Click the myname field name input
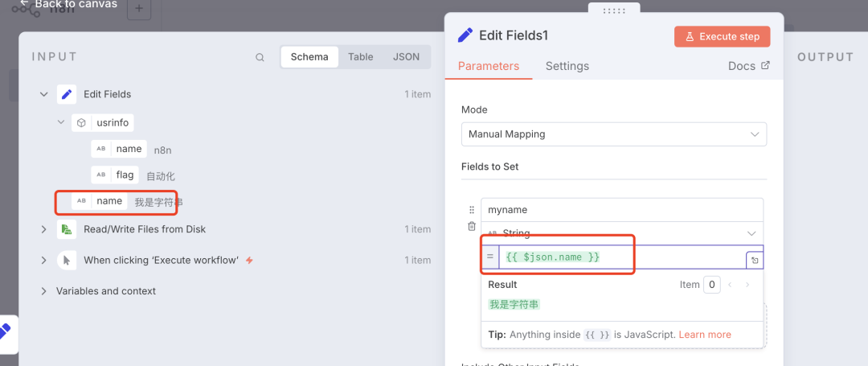Image resolution: width=868 pixels, height=366 pixels. pos(622,210)
